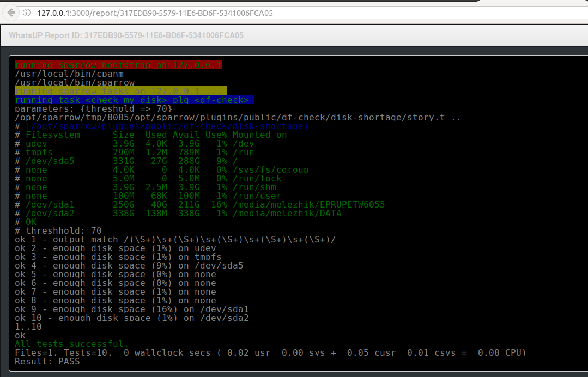This screenshot has width=588, height=377.
Task: Click the 'Files=1, Tests=10' summary line
Action: [270, 352]
